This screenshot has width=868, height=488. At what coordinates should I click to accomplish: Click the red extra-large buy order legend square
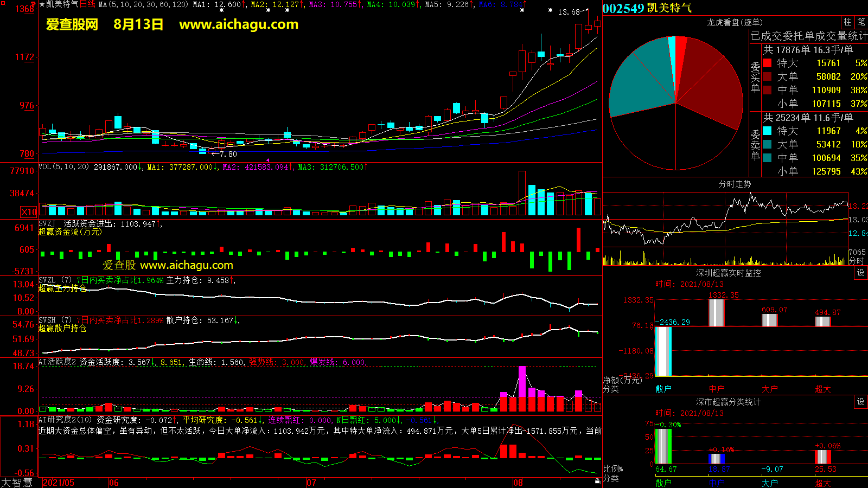point(767,63)
